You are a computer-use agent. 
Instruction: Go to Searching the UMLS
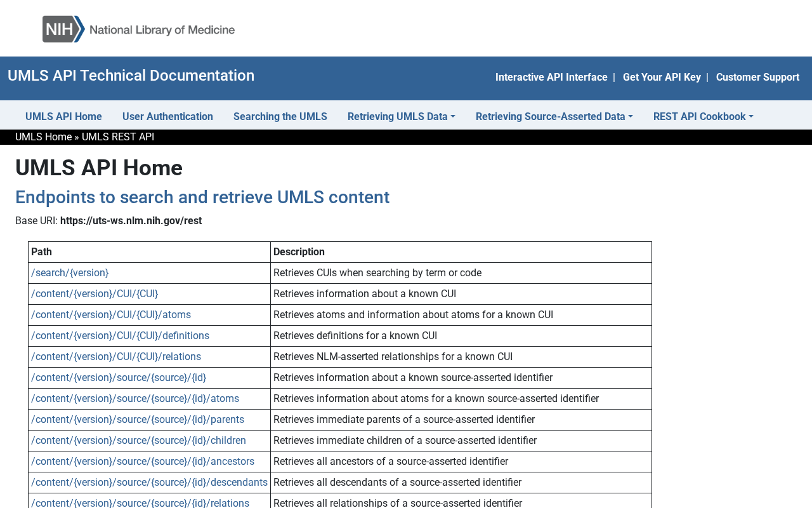click(280, 117)
